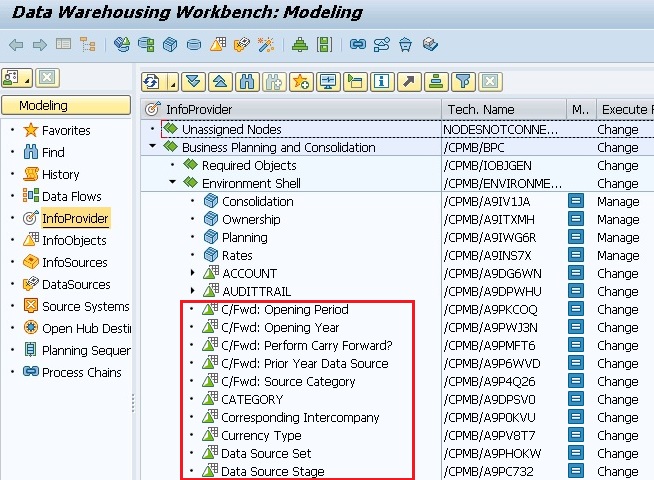Open the user-settings dropdown button in left pane
The height and width of the screenshot is (480, 654).
coord(17,78)
